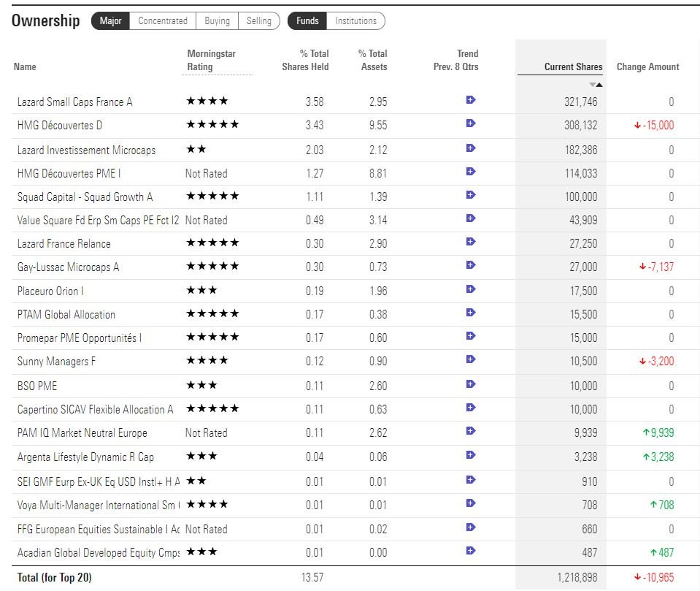Open trend icon for Placeuro Orion I
The width and height of the screenshot is (700, 591).
tap(471, 289)
